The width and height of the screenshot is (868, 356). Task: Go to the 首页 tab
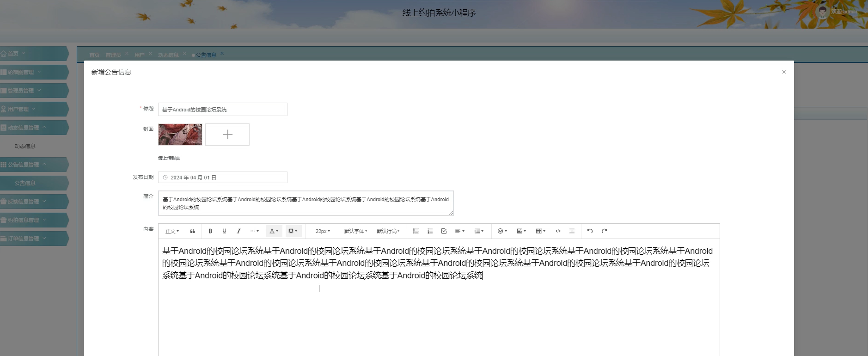(94, 55)
